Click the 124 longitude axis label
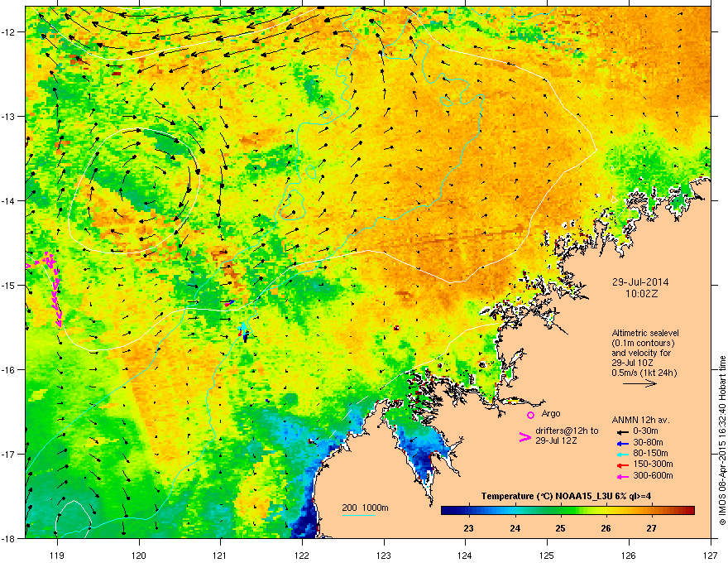The image size is (728, 563). pos(465,555)
